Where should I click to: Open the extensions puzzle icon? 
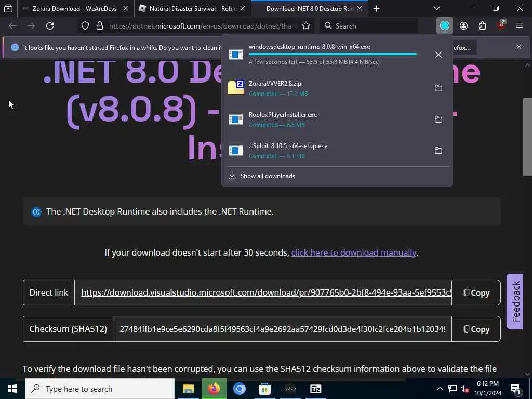coord(482,26)
